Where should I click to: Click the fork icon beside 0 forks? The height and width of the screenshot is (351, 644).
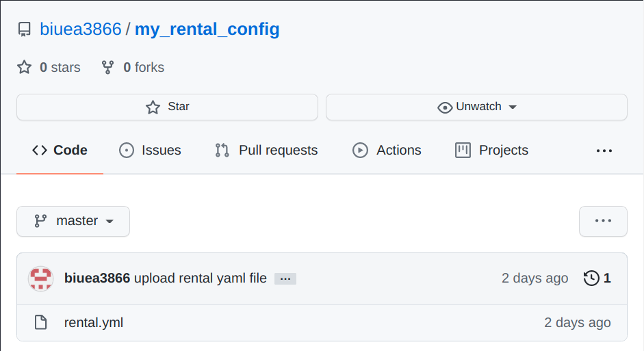pos(107,67)
